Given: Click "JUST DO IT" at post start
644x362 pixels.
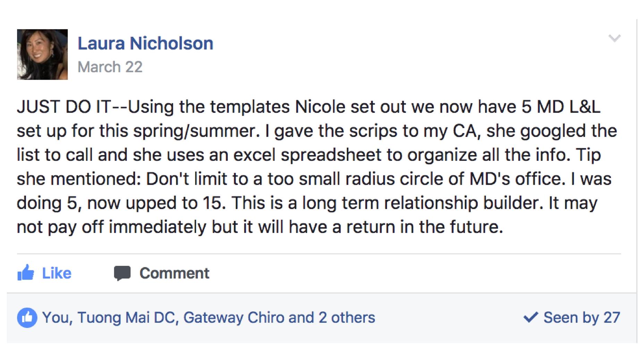Looking at the screenshot, I should (64, 107).
